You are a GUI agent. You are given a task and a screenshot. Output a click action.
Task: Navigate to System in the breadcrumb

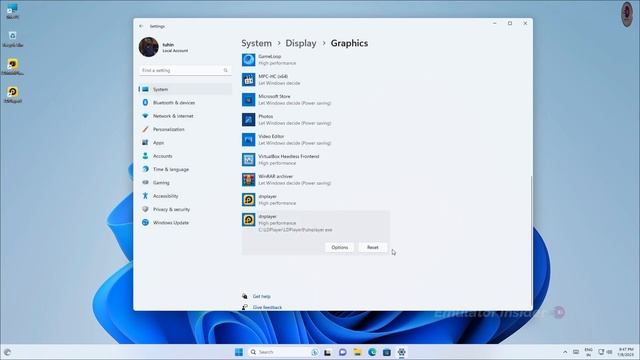click(x=256, y=43)
